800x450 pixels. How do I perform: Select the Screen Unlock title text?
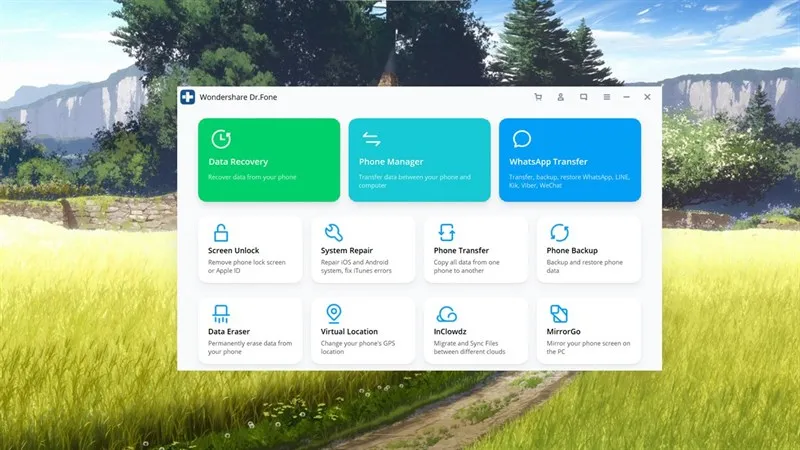coord(234,250)
